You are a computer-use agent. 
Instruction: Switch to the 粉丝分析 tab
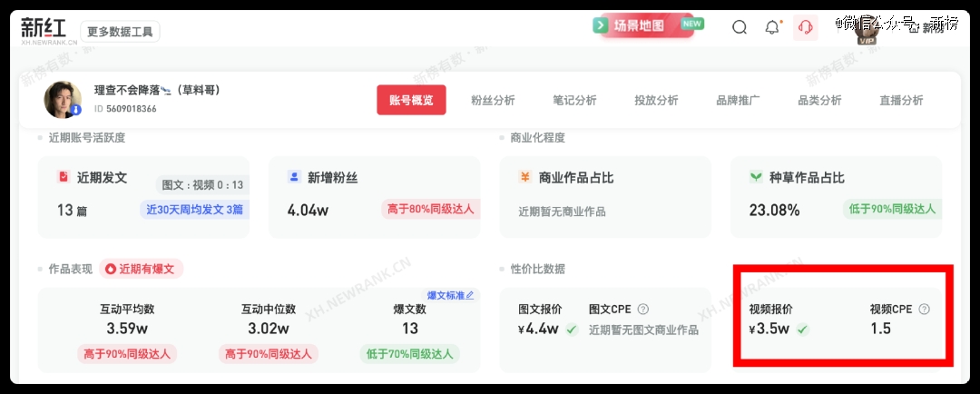pos(493,101)
